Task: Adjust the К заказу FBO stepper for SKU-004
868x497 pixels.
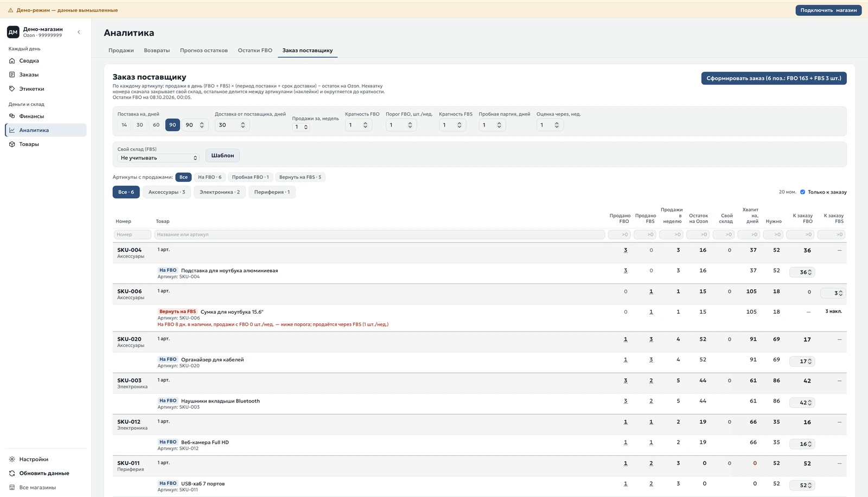Action: 809,272
